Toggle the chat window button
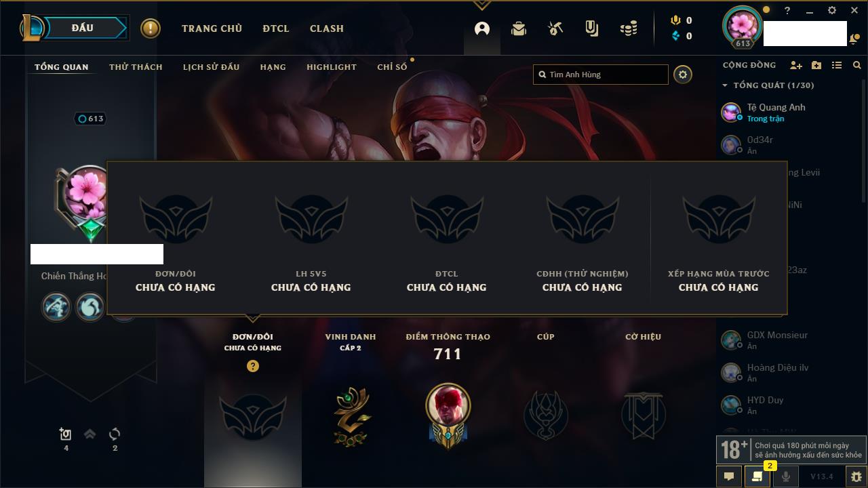868x488 pixels. pos(729,476)
